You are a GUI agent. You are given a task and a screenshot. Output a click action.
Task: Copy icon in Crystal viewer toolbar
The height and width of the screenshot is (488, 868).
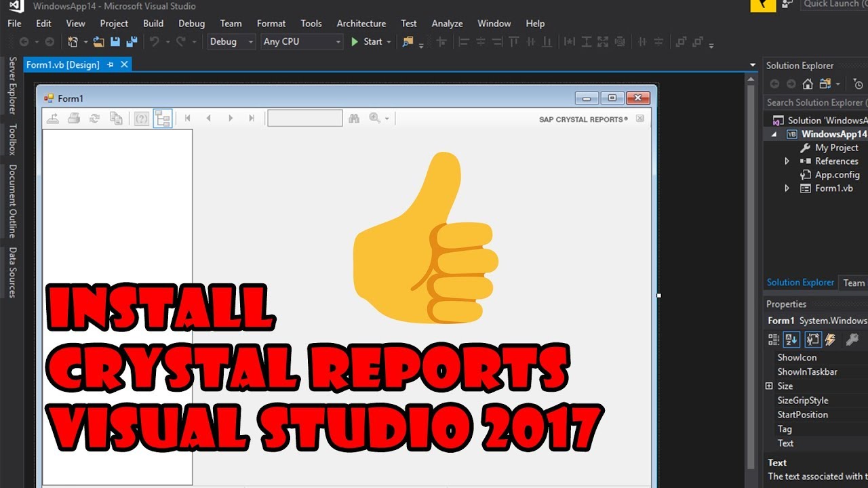(116, 119)
